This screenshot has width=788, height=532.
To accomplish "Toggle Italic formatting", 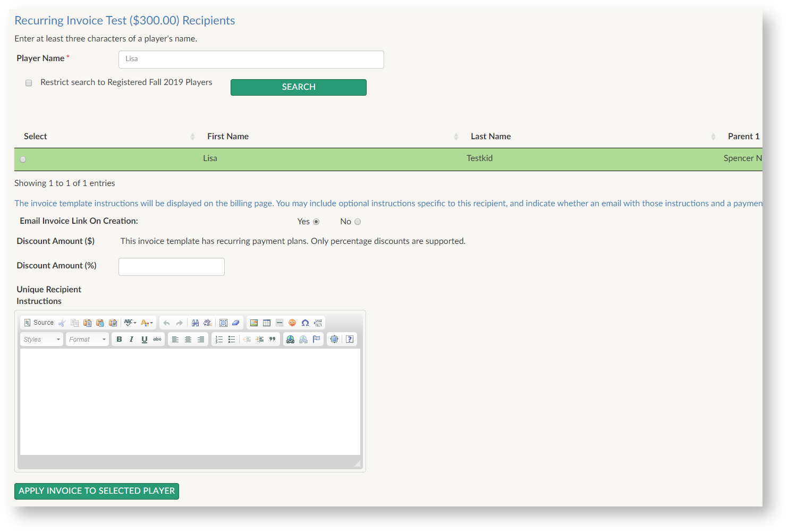I will click(x=132, y=339).
